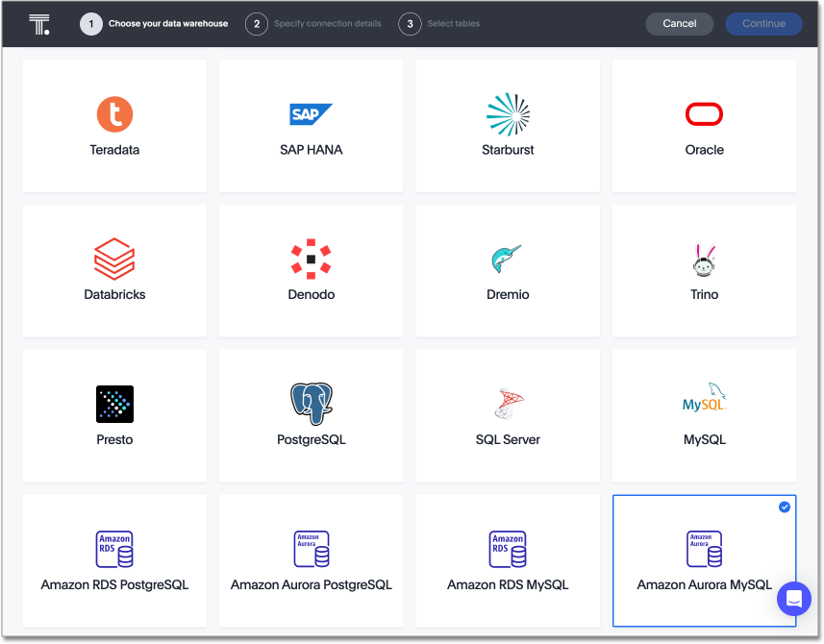This screenshot has height=644, width=824.
Task: Select the MySQL dolphin logo
Action: coord(704,403)
